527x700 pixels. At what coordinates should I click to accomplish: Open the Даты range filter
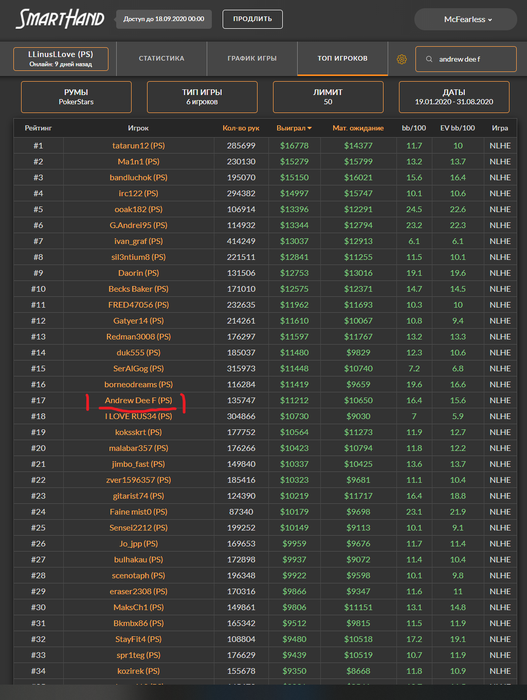[454, 97]
